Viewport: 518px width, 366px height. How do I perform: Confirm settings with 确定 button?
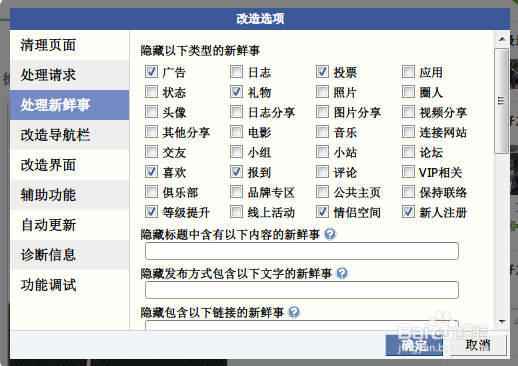[x=414, y=345]
